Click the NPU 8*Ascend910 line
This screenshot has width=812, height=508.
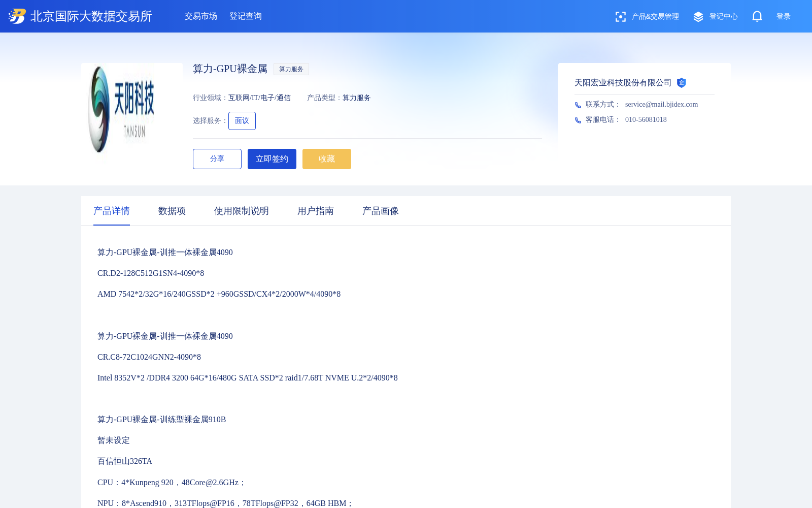click(225, 503)
